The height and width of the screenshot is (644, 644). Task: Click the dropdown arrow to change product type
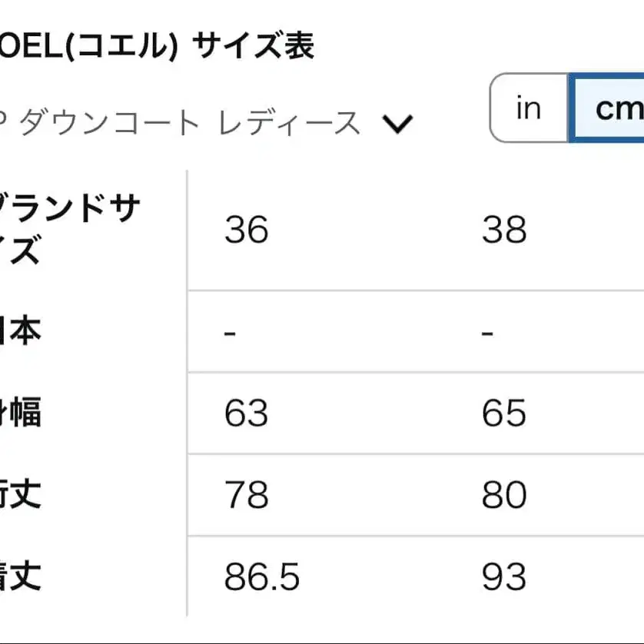pos(397,123)
